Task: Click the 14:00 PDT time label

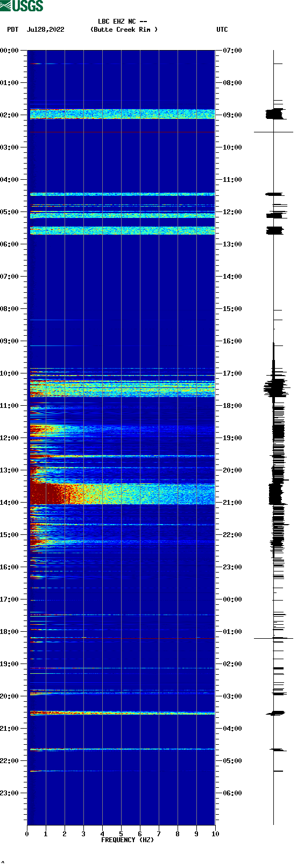Action: point(10,503)
